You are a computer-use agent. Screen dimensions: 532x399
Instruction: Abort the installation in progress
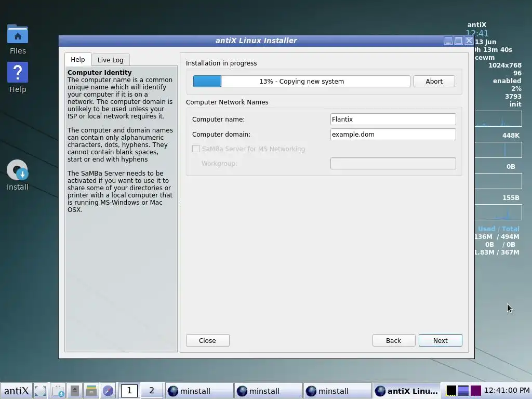(x=434, y=81)
